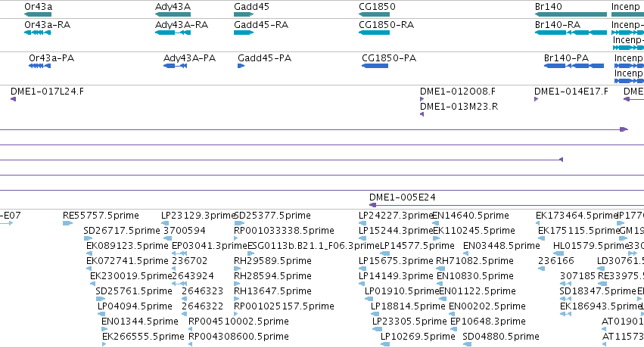The width and height of the screenshot is (644, 348).
Task: Select the LP15675.3prime label
Action: [396, 260]
